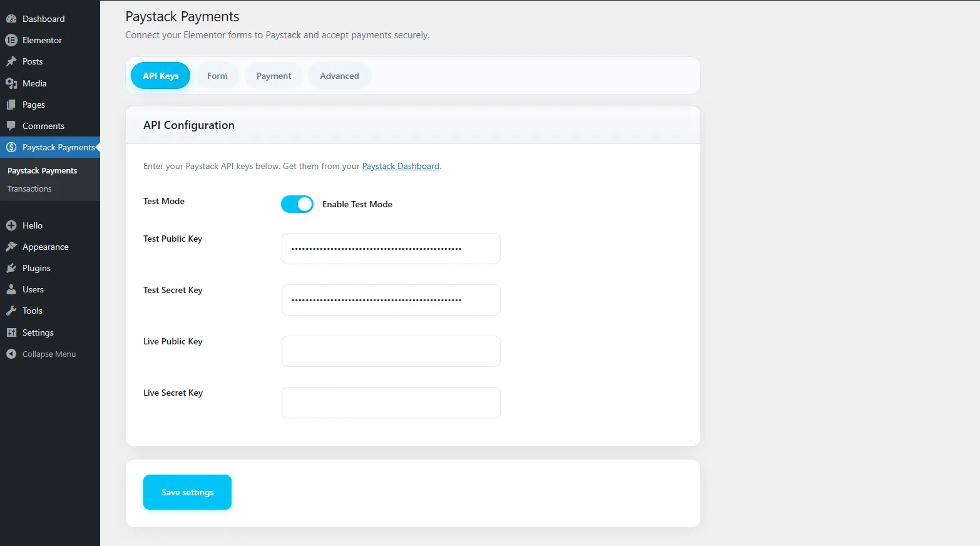980x546 pixels.
Task: Focus the Test Public Key field
Action: click(x=391, y=249)
